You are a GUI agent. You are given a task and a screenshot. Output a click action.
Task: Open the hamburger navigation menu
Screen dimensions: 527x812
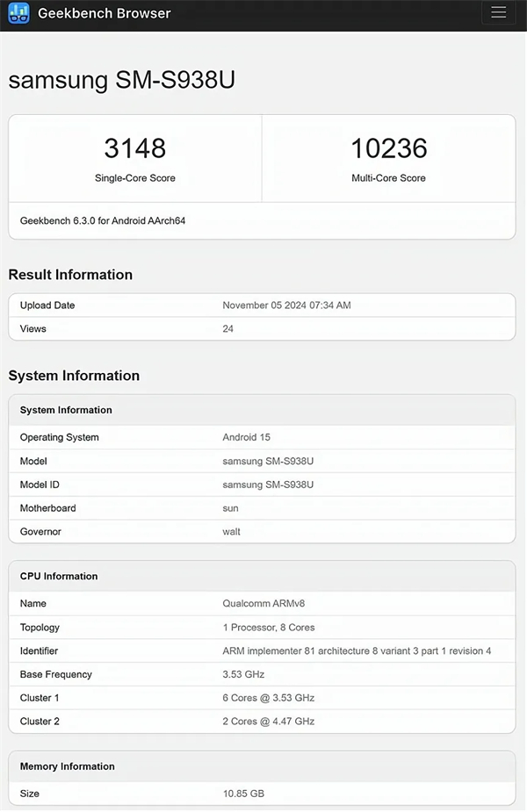(499, 12)
